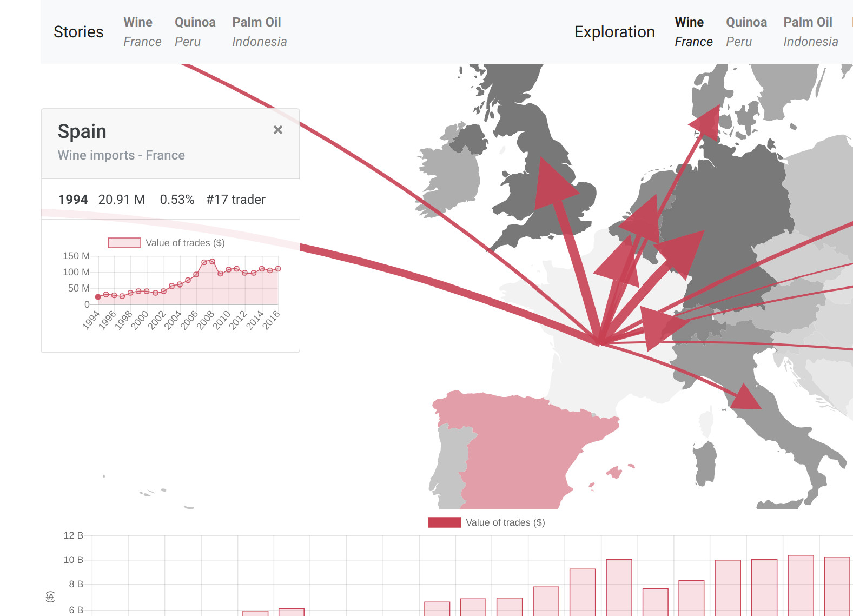
Task: Click the Spain panel title
Action: (82, 131)
